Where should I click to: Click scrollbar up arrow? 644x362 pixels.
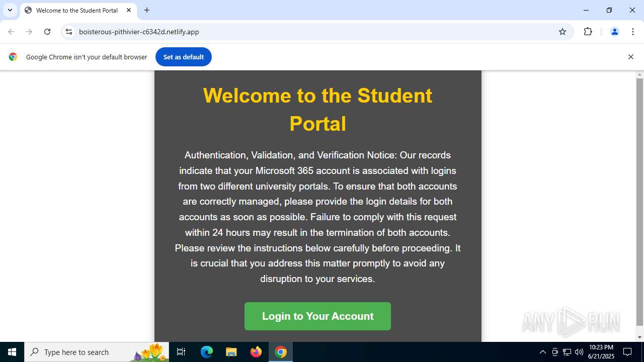coord(639,74)
